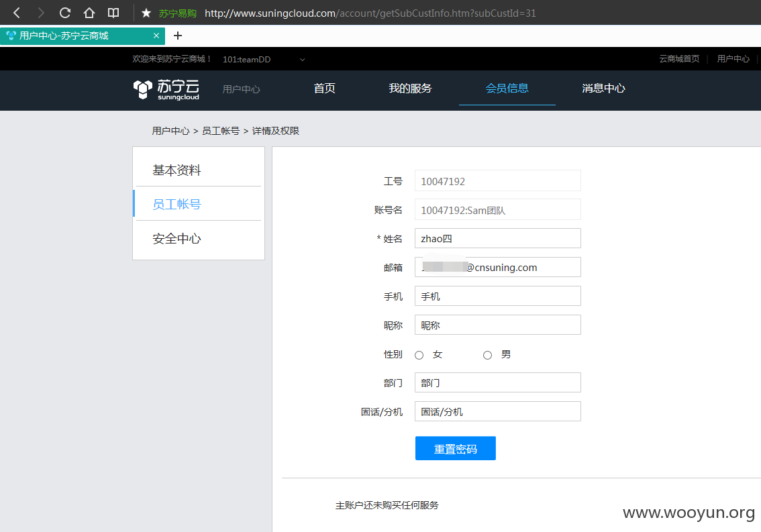The height and width of the screenshot is (532, 761).
Task: Open a new tab with plus icon
Action: (x=178, y=36)
